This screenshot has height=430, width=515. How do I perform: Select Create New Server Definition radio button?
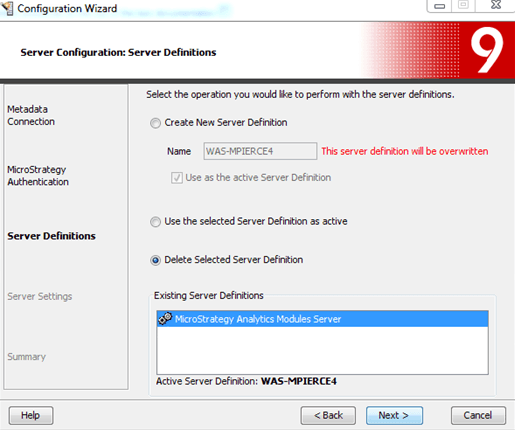tap(155, 123)
